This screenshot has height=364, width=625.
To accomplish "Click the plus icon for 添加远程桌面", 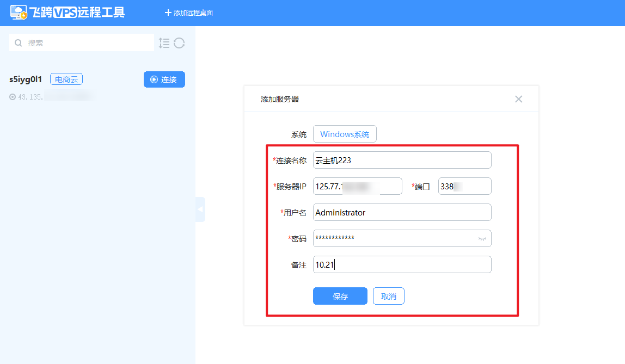I will [x=168, y=13].
